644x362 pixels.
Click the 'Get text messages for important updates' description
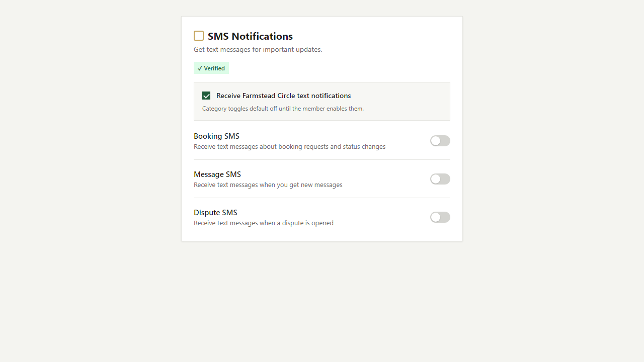coord(258,49)
